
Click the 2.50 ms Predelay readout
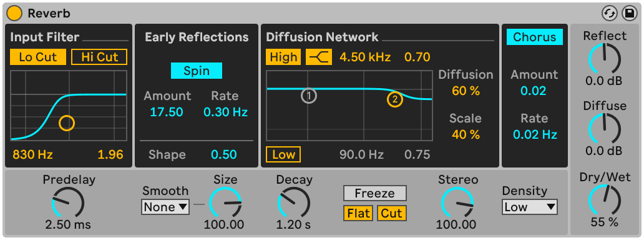tap(68, 225)
